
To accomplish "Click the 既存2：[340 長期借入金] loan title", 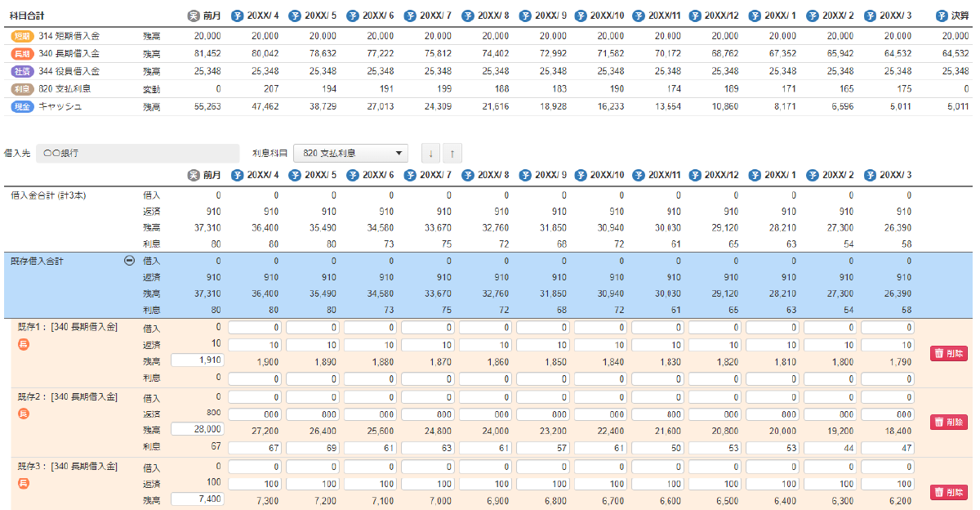I will pyautogui.click(x=68, y=397).
